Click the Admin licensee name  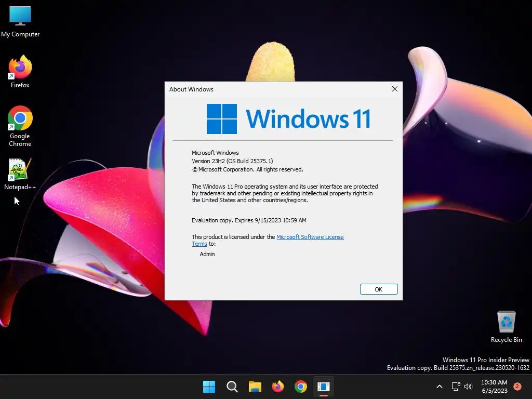[207, 254]
